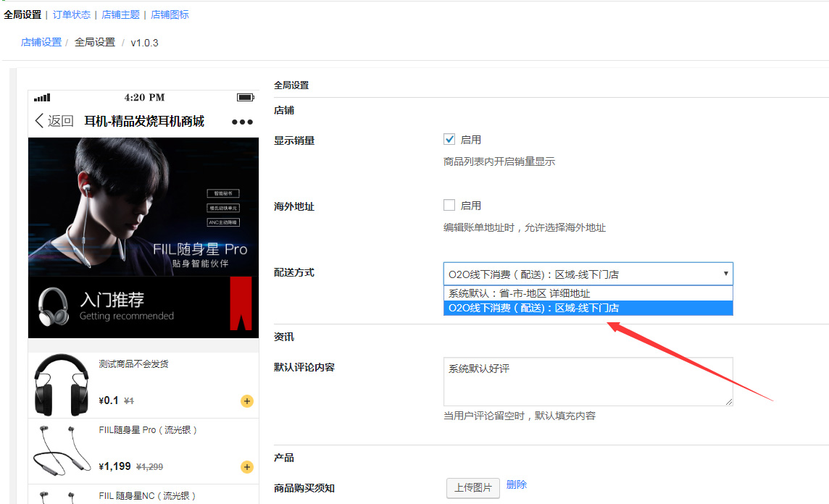Add 测试商品不会发货 to cart with plus icon

pos(247,401)
